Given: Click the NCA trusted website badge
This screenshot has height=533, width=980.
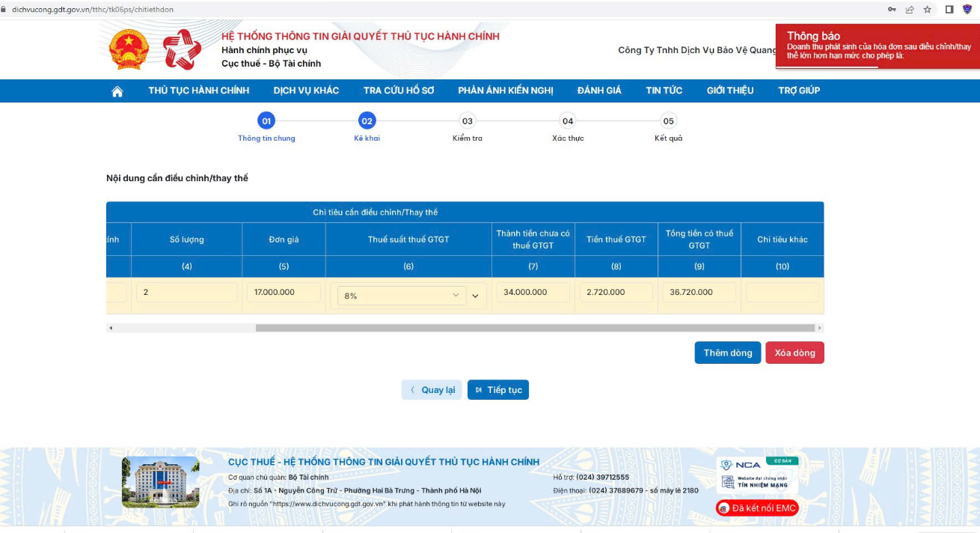Looking at the screenshot, I should [756, 475].
